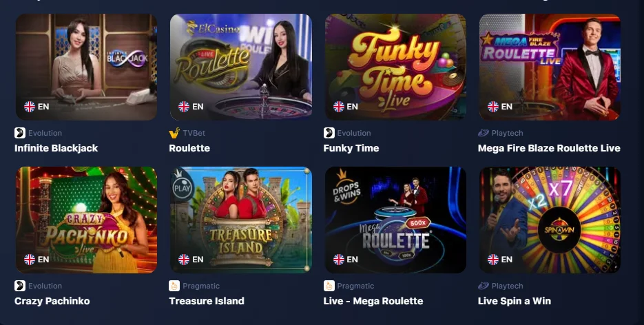
Task: Click Pragmatic icon above Treasure Island
Action: (x=174, y=286)
